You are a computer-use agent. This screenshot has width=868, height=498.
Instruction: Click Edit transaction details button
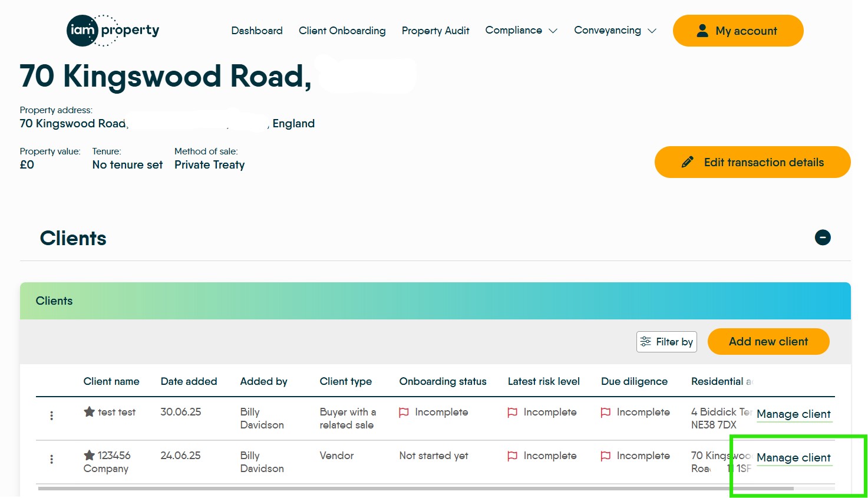(x=753, y=162)
